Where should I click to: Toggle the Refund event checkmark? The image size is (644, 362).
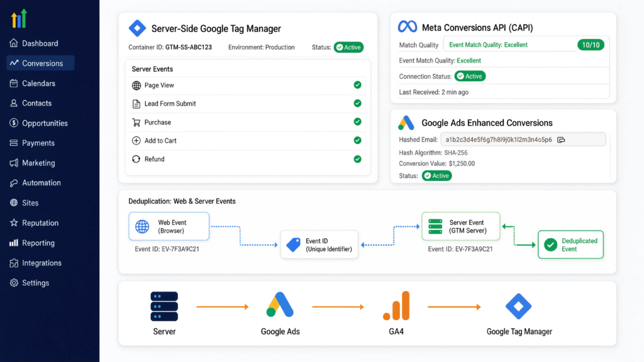click(357, 159)
